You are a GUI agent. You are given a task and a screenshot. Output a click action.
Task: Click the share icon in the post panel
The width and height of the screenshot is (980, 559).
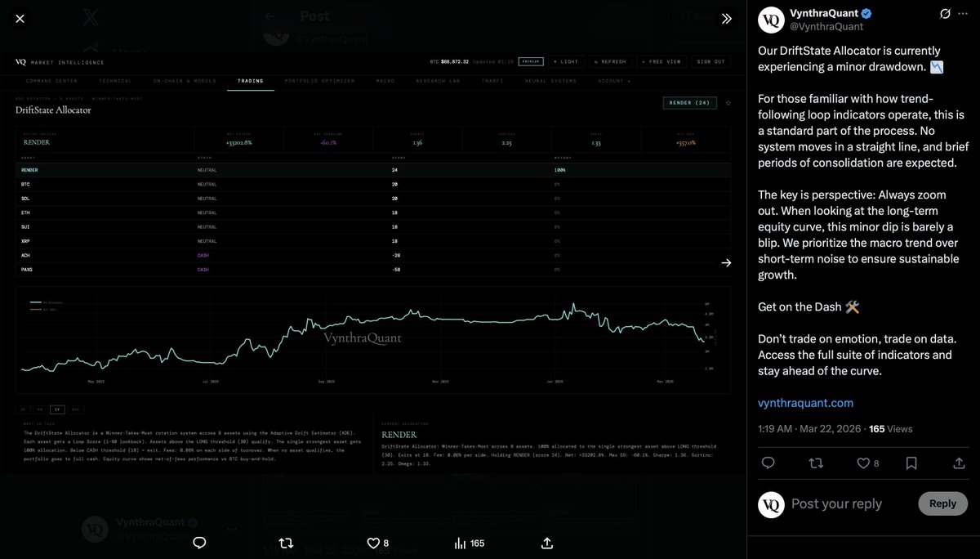[x=959, y=463]
